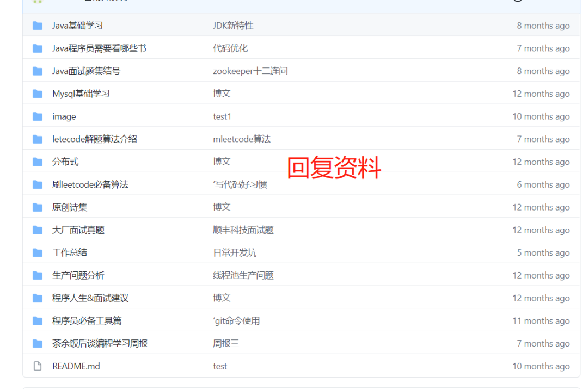
Task: Click folder icon beside letecode解题算法介绍
Action: point(38,139)
